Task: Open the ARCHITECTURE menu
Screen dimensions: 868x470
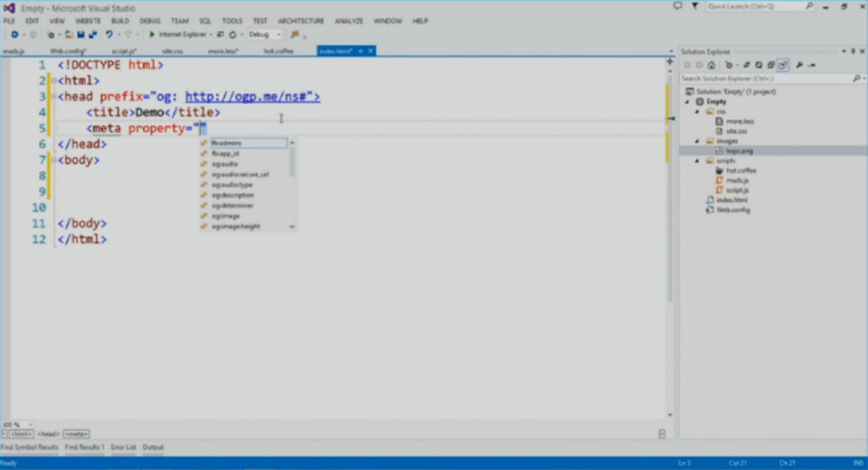Action: coord(301,21)
